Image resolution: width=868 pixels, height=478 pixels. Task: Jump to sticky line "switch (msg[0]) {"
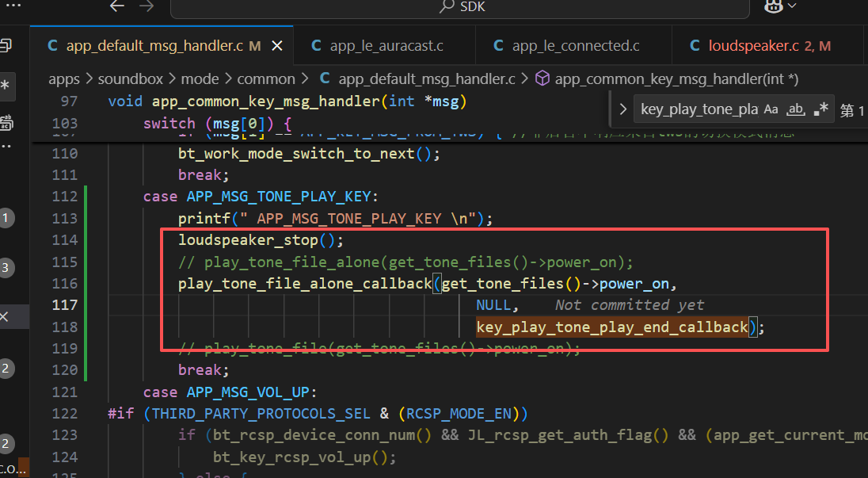217,123
